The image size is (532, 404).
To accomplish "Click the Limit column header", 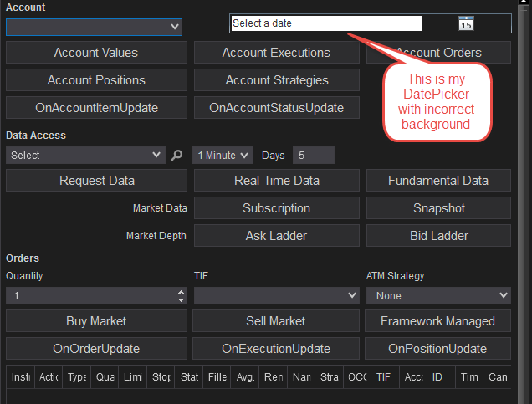I will coord(133,377).
